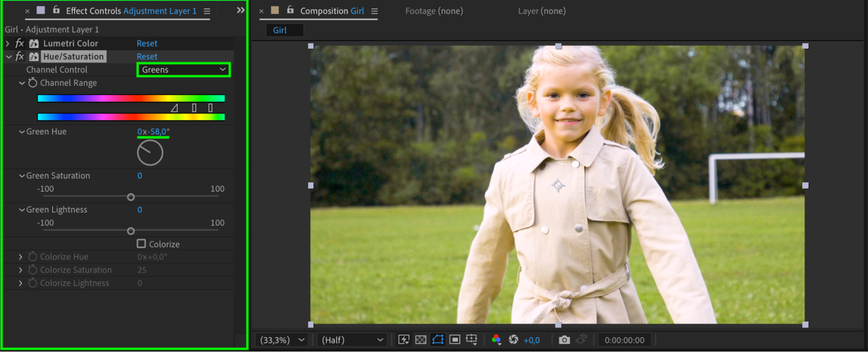Enable the Colorize checkbox
Image resolution: width=868 pixels, height=352 pixels.
(141, 244)
